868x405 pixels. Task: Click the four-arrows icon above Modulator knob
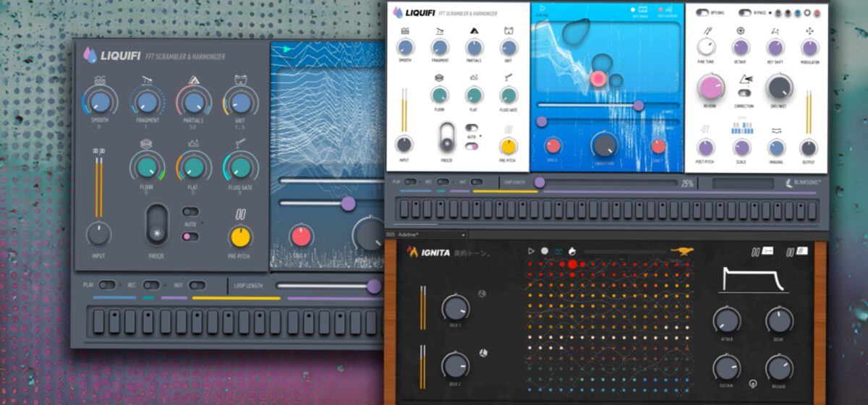pos(810,31)
